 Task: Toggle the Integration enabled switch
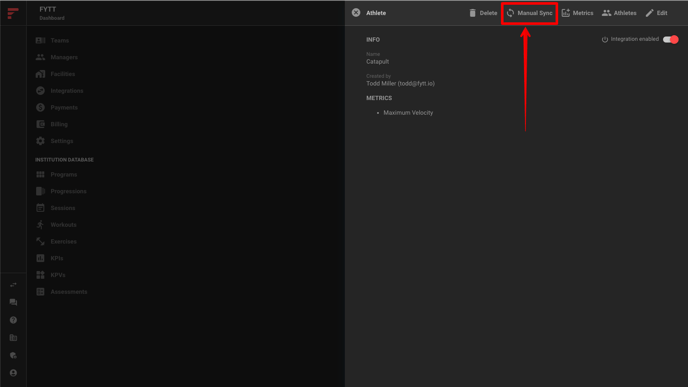670,39
